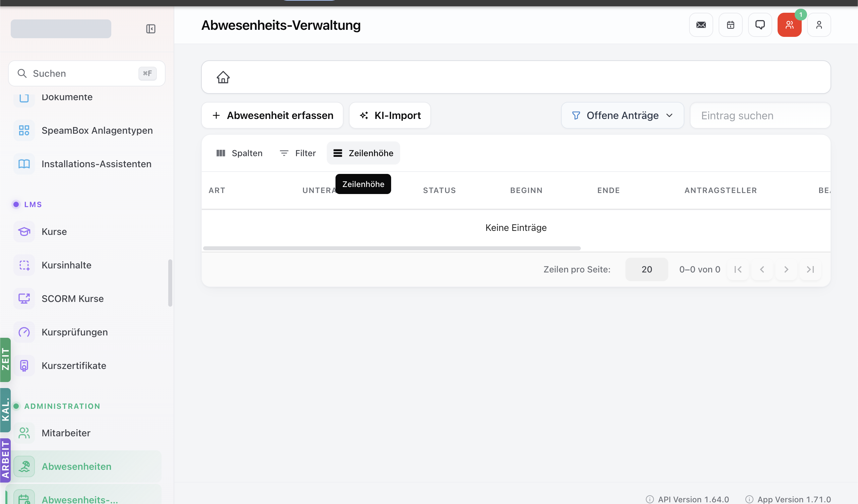Viewport: 858px width, 504px height.
Task: Click Abwesenheit erfassen button
Action: [272, 115]
